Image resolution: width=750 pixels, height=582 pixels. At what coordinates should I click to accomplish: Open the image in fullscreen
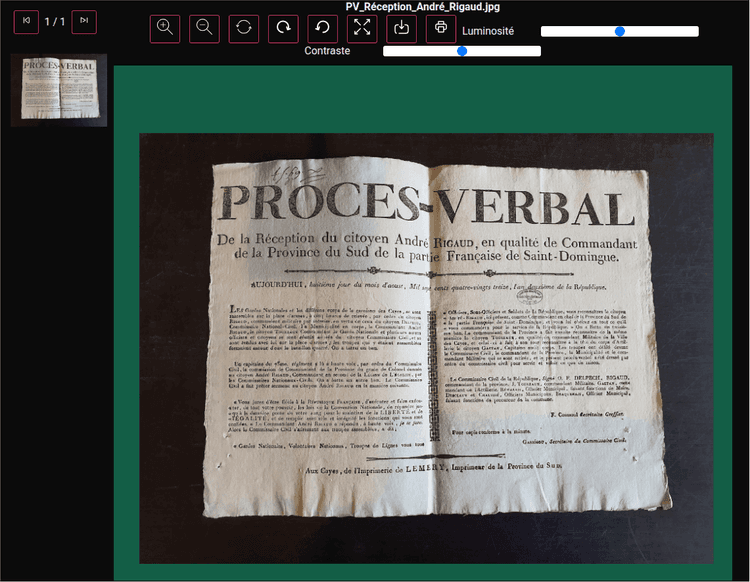[x=362, y=29]
